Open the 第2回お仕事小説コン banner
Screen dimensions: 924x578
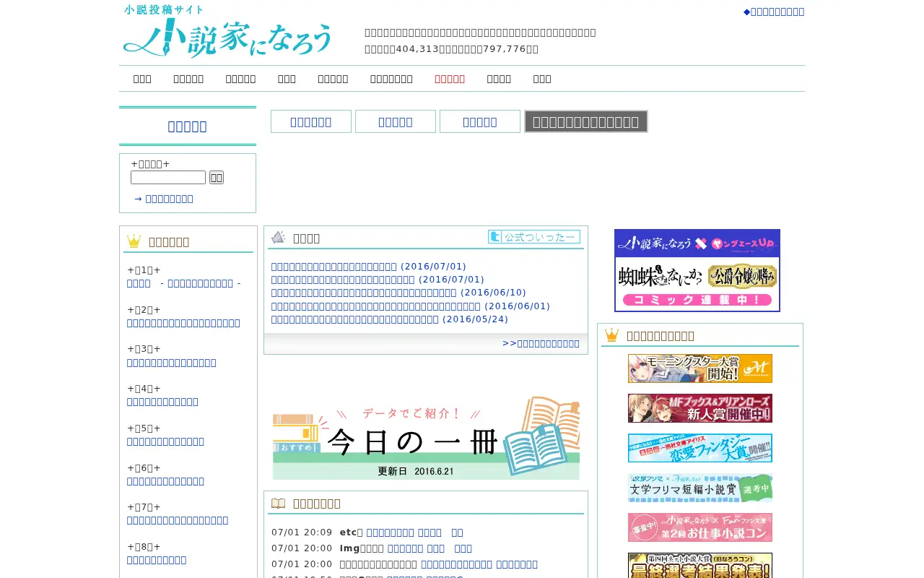pyautogui.click(x=700, y=527)
